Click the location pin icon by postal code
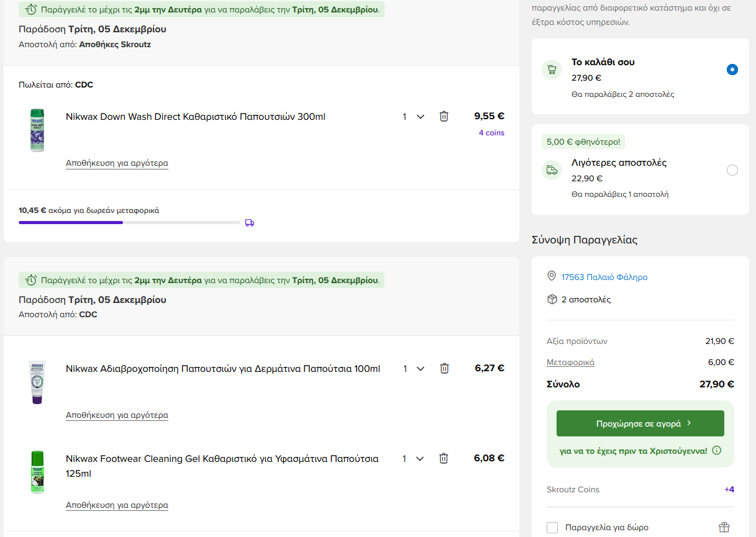756x537 pixels. coord(551,276)
